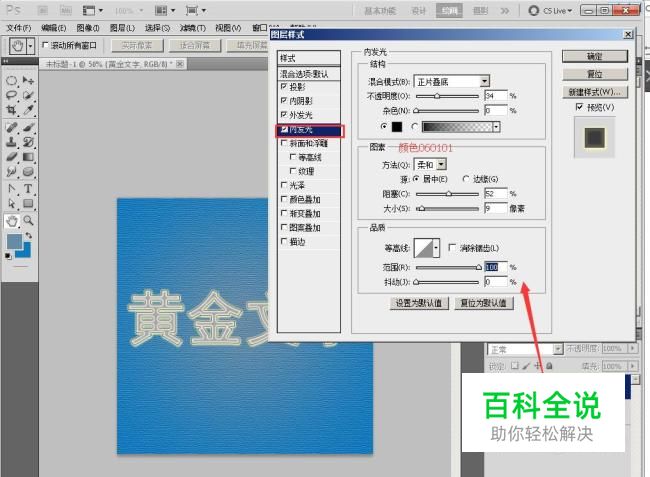This screenshot has width=650, height=477.
Task: Open the 方法 technique dropdown
Action: 441,165
